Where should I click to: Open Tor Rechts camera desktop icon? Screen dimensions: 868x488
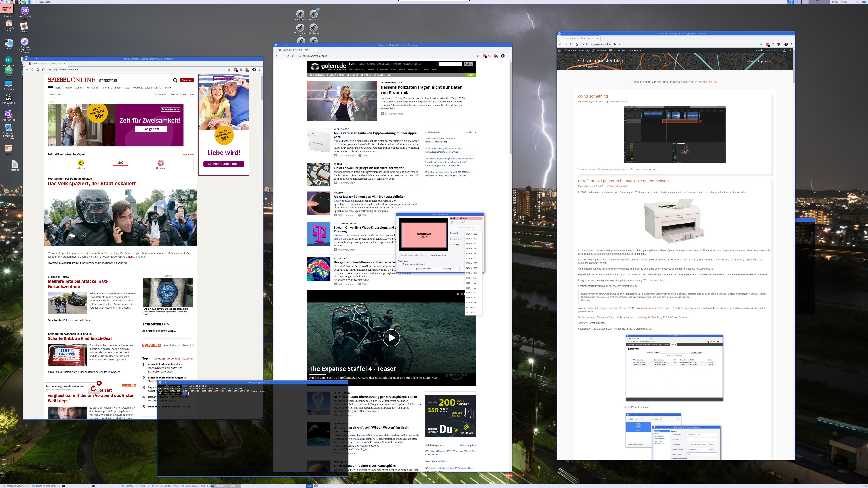[x=313, y=29]
